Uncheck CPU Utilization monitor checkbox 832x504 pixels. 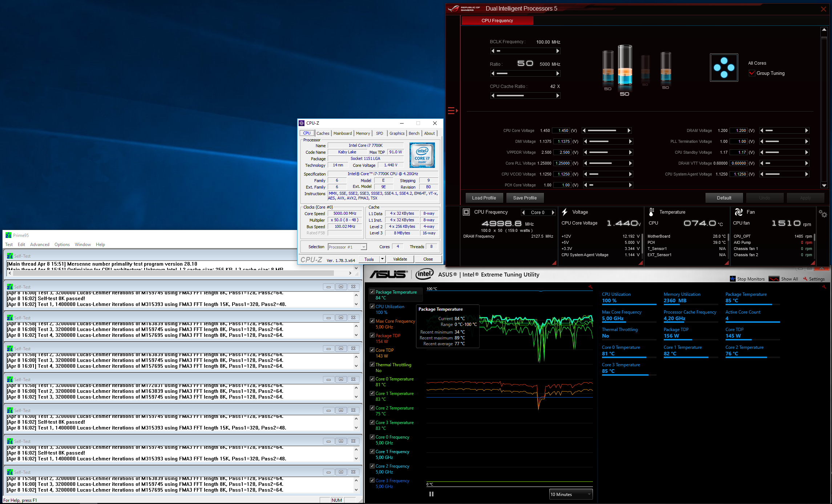coord(372,306)
